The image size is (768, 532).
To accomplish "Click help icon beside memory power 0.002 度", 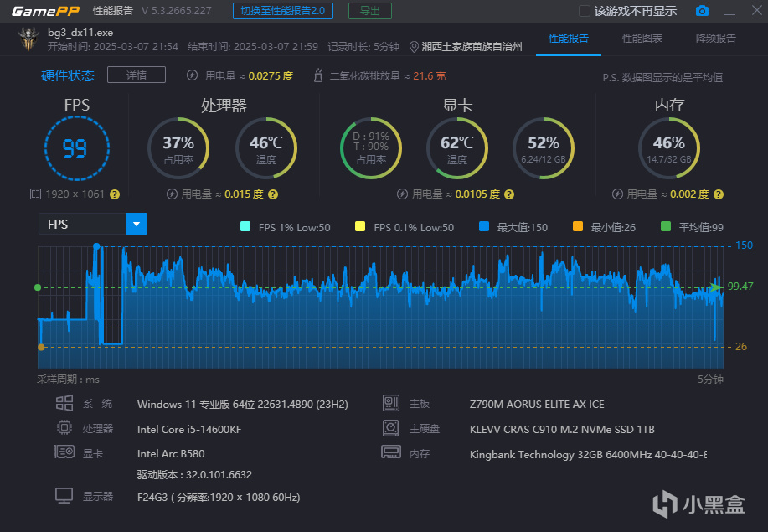I will (718, 194).
